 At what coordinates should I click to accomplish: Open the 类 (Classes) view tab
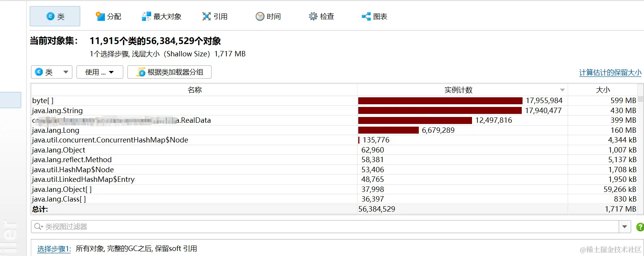[55, 16]
